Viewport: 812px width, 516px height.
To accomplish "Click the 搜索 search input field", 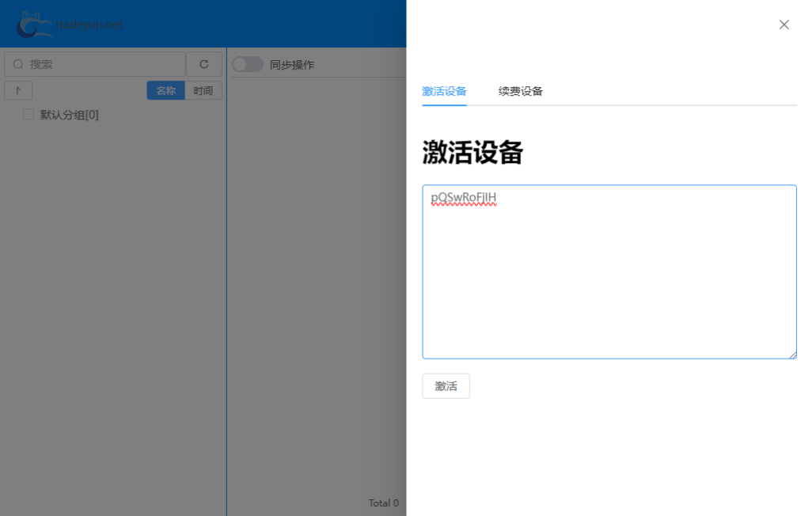I will coord(95,64).
